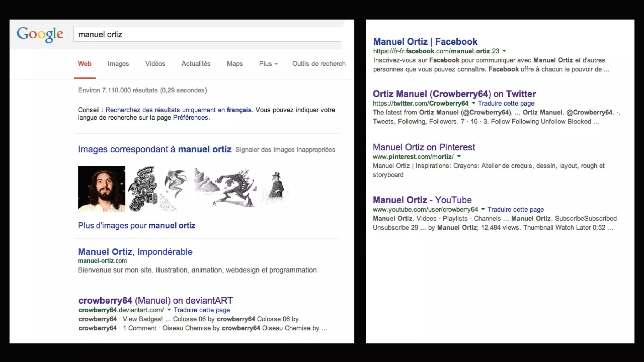Image resolution: width=644 pixels, height=362 pixels.
Task: Click Traduire cette page for Twitter result
Action: click(506, 103)
